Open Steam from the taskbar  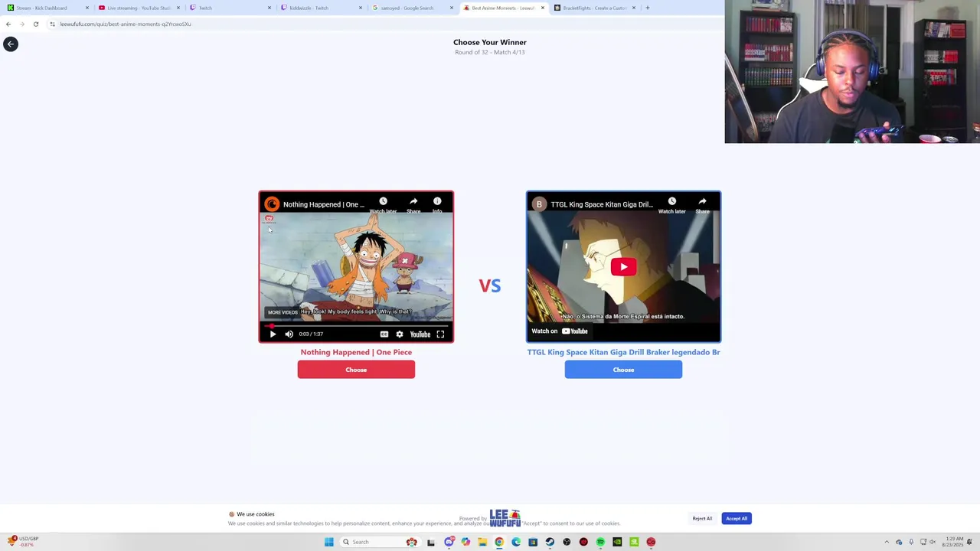click(x=550, y=542)
